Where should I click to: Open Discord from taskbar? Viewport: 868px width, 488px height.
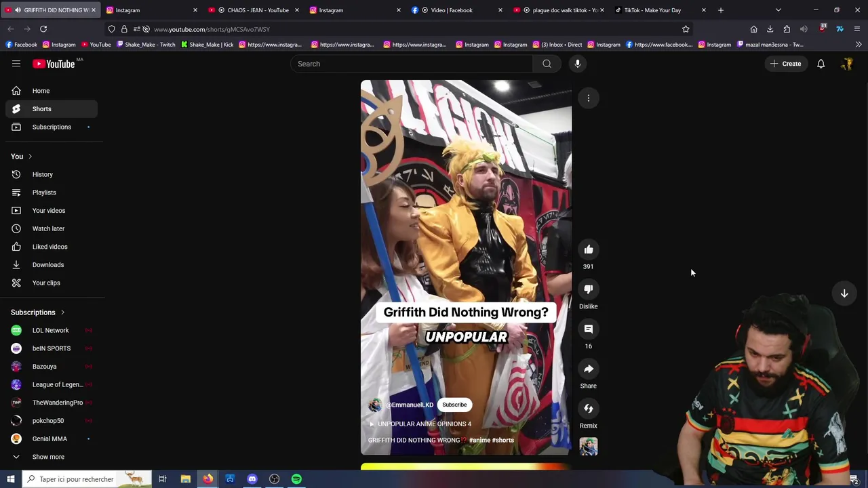[x=252, y=479]
